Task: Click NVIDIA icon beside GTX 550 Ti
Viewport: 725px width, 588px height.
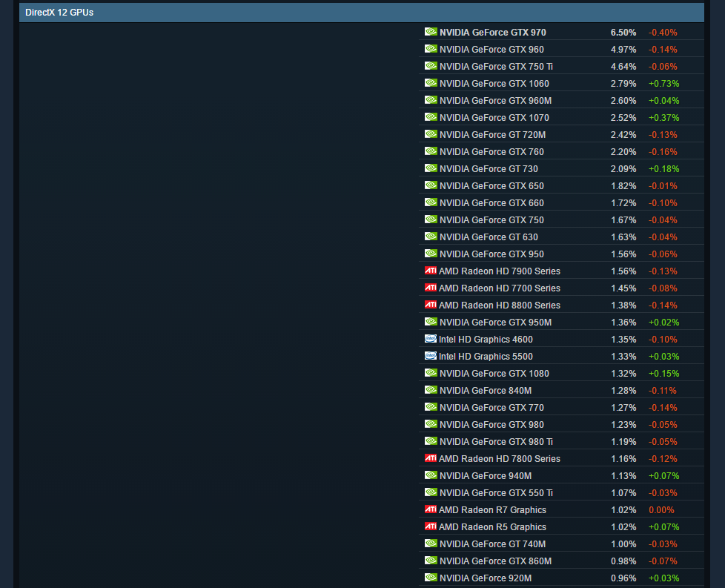Action: click(431, 492)
